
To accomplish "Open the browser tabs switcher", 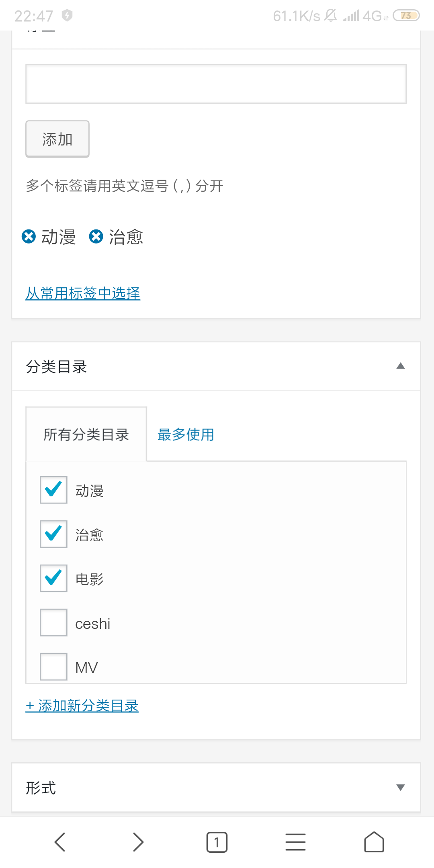I will pyautogui.click(x=217, y=842).
